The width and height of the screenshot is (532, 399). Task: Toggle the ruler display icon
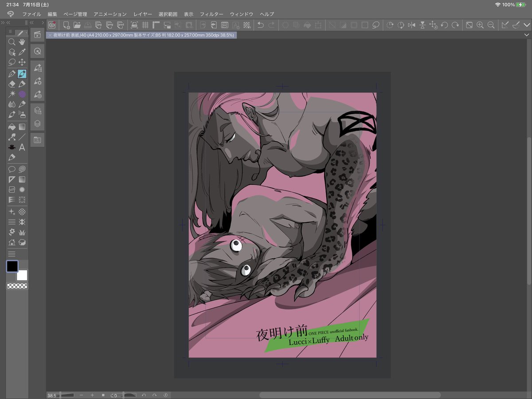(x=156, y=25)
